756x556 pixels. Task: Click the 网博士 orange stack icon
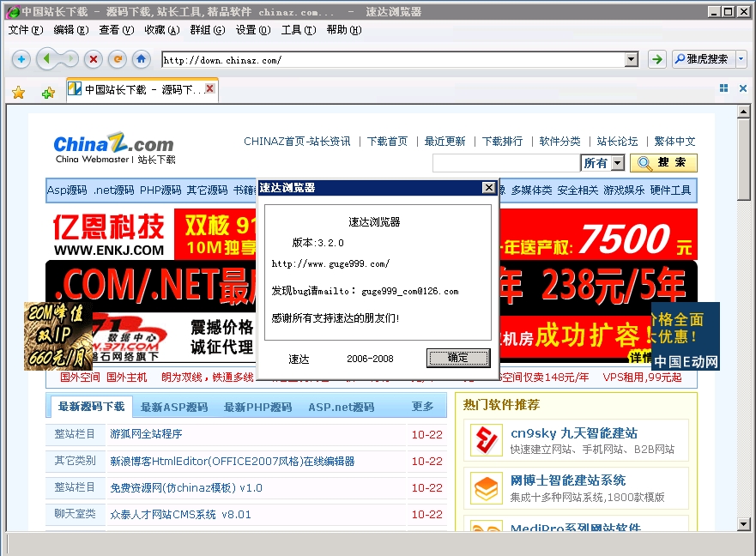point(486,488)
